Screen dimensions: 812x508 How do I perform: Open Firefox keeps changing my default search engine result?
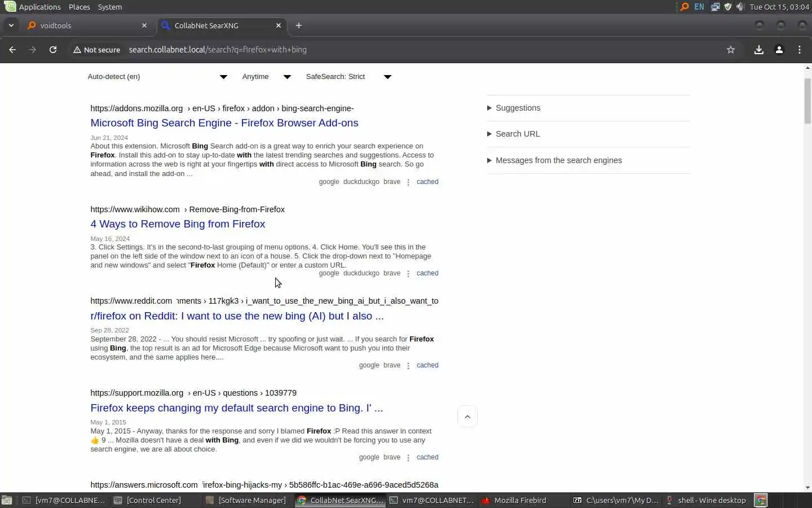point(236,408)
